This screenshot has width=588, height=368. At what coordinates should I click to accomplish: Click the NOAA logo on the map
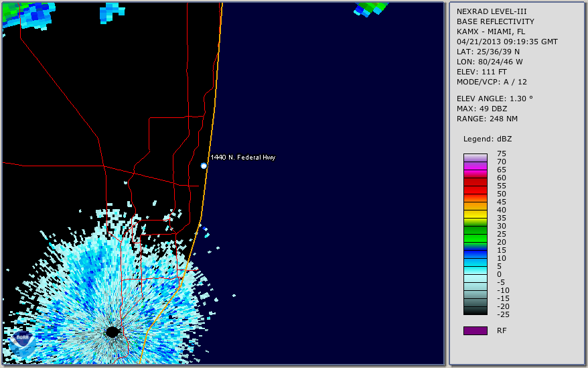23,344
